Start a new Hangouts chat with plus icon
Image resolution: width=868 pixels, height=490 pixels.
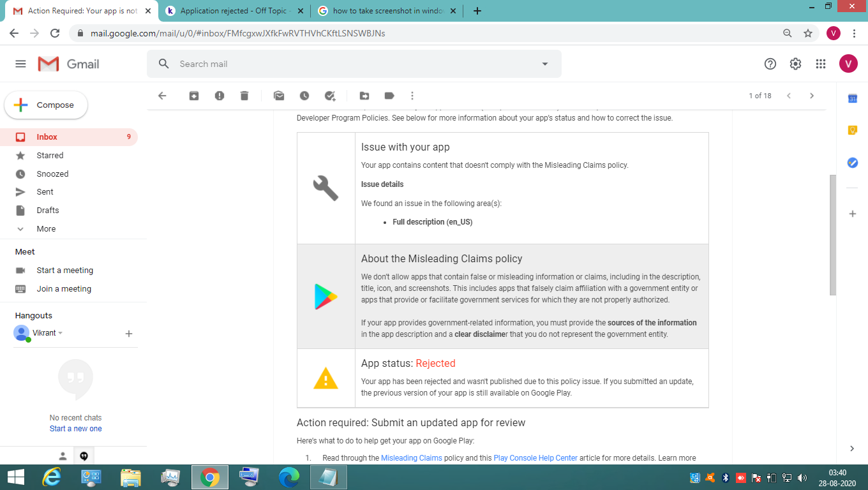click(129, 334)
